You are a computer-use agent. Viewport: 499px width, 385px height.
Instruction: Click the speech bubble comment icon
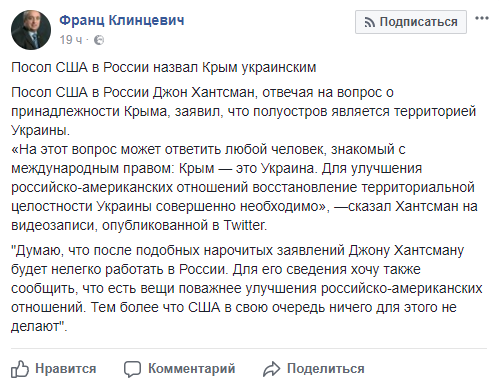click(132, 369)
